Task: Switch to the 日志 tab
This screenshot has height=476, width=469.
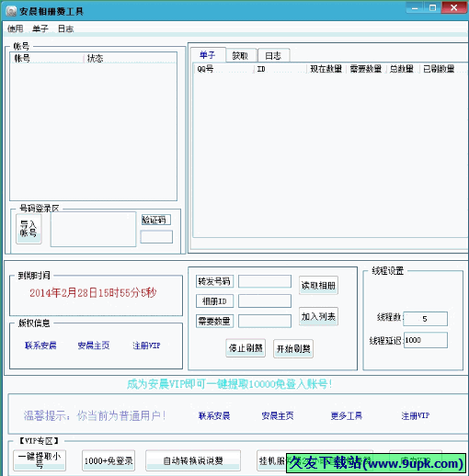Action: [x=273, y=56]
